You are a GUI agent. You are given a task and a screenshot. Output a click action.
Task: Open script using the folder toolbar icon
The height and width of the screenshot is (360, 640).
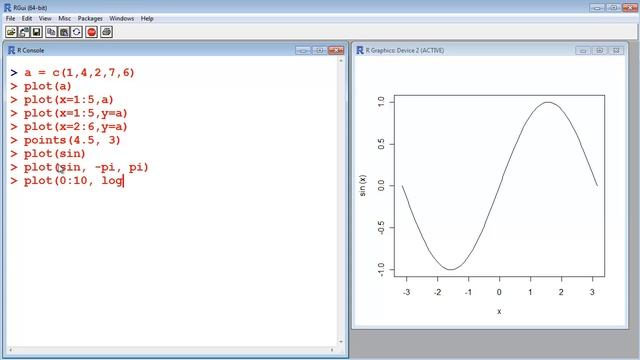pyautogui.click(x=11, y=32)
